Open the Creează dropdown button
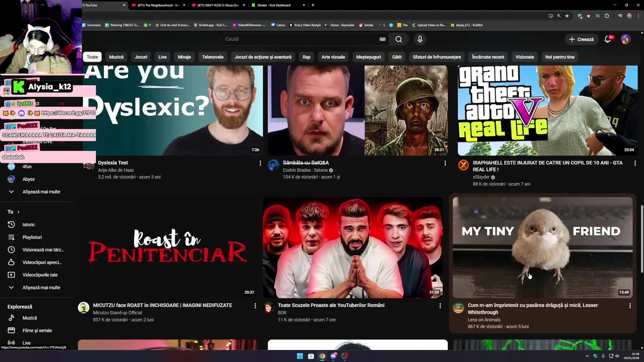 [582, 39]
